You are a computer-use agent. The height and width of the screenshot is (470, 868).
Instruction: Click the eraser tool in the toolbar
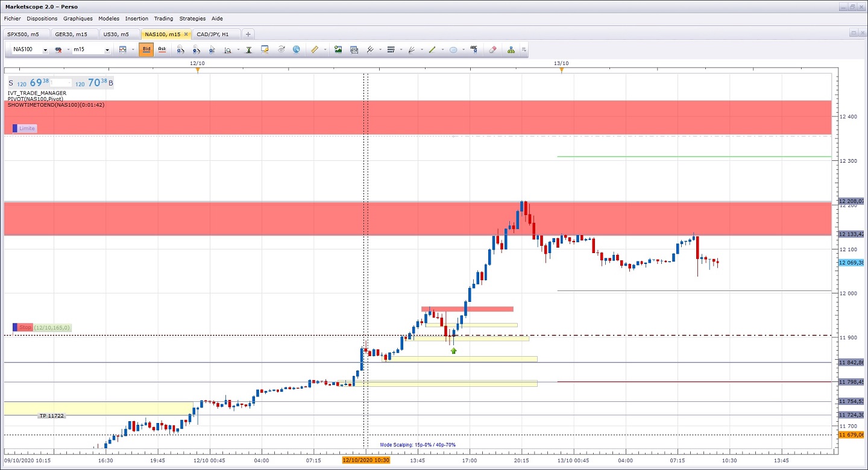pos(492,50)
